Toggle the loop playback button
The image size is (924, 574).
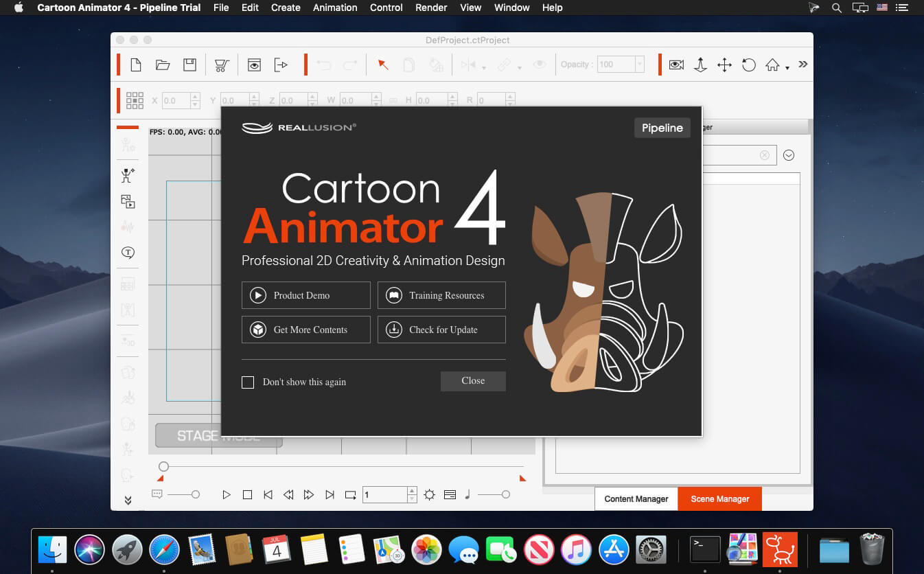[350, 494]
